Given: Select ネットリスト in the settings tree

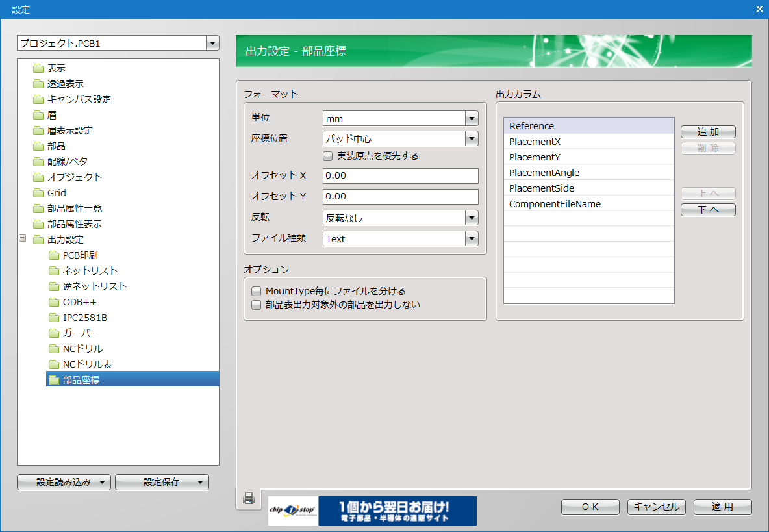Looking at the screenshot, I should point(90,271).
